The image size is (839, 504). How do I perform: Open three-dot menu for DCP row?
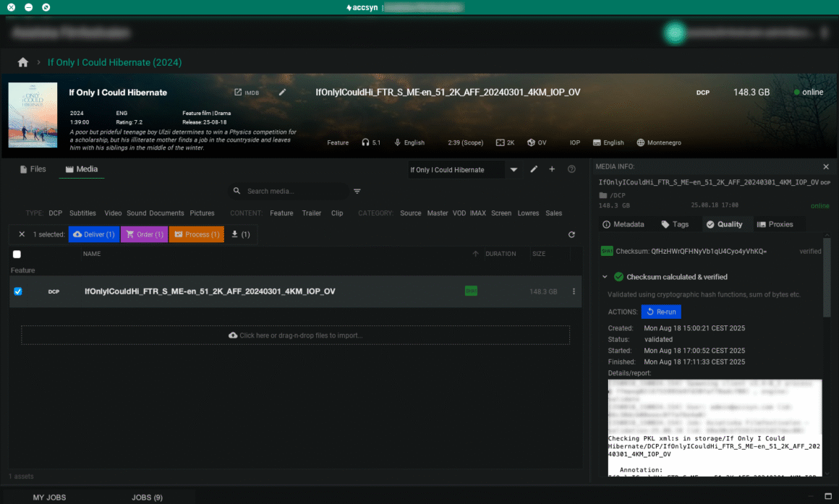click(574, 291)
